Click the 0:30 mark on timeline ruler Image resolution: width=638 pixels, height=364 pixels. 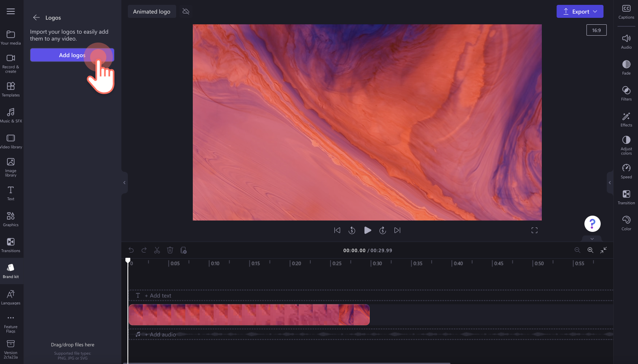pyautogui.click(x=377, y=263)
